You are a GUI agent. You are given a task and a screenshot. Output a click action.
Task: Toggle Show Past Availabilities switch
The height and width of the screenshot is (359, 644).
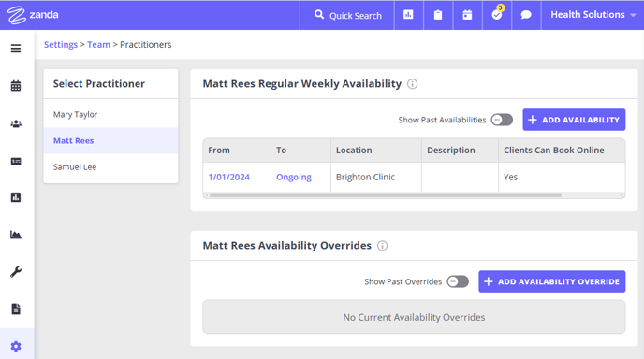tap(502, 120)
